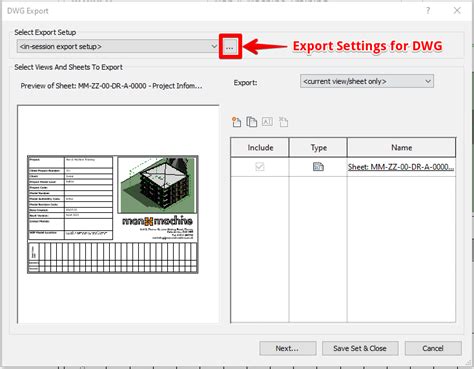
Task: Click the Delete Set icon
Action: pos(283,122)
